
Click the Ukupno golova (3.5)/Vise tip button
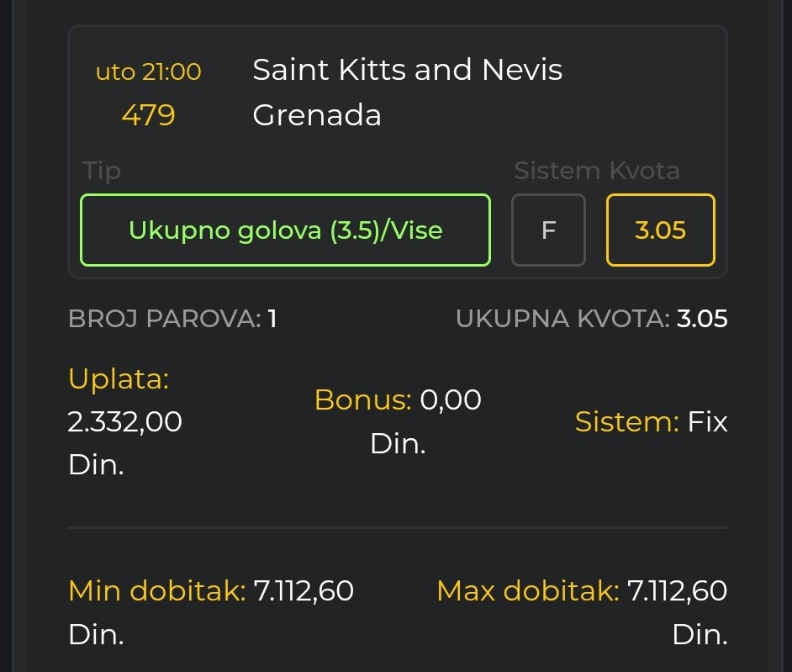pyautogui.click(x=285, y=230)
